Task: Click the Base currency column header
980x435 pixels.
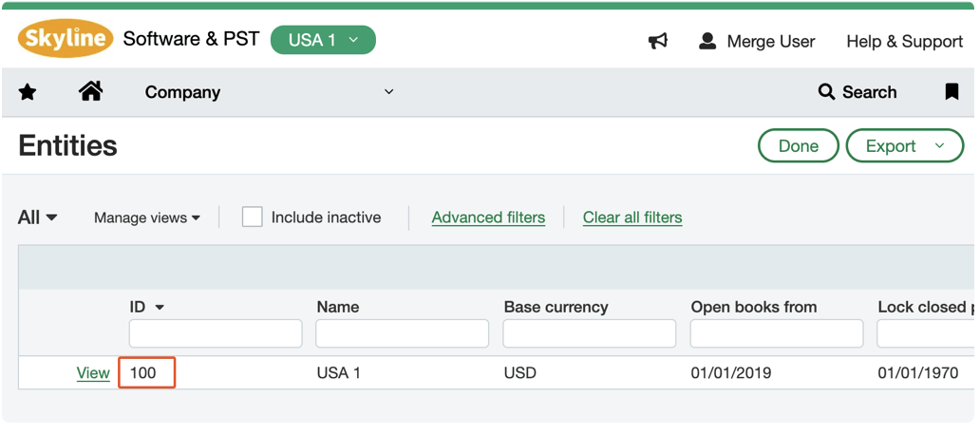Action: coord(556,307)
